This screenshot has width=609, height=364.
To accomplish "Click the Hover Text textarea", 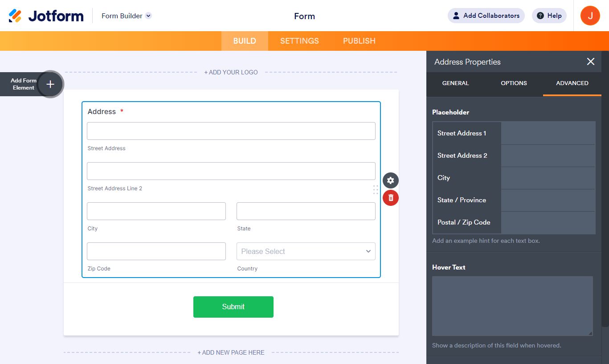I will [x=512, y=306].
